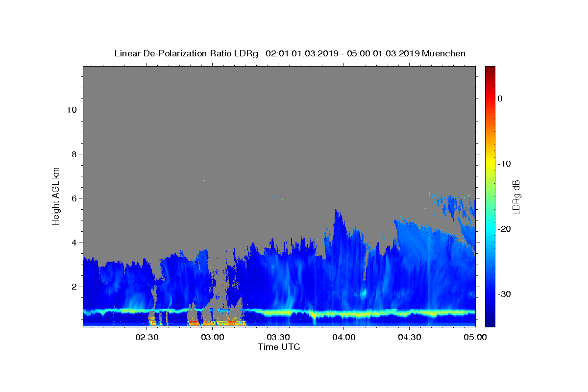Click the 04:00 time tick label
Screen dimensions: 588x392
tap(344, 337)
